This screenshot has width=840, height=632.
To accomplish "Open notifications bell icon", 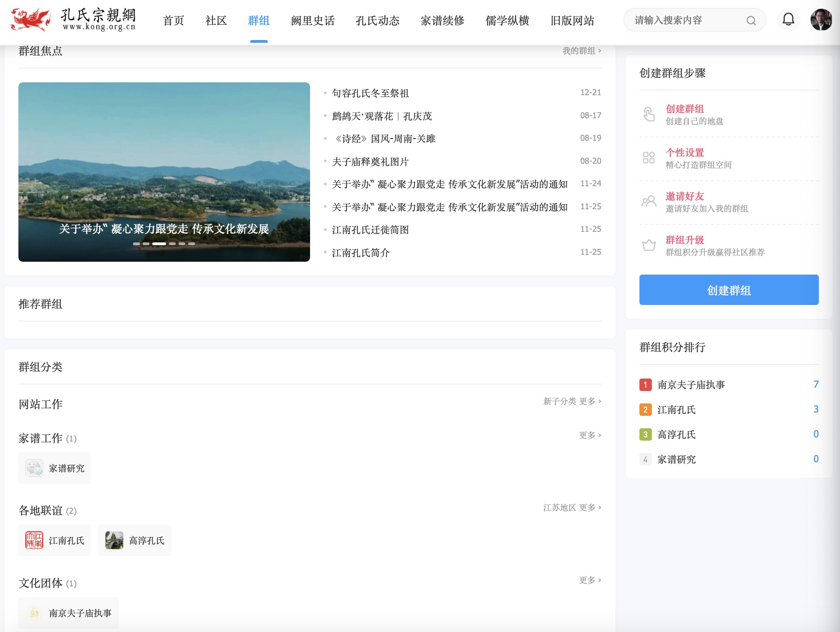I will click(788, 19).
